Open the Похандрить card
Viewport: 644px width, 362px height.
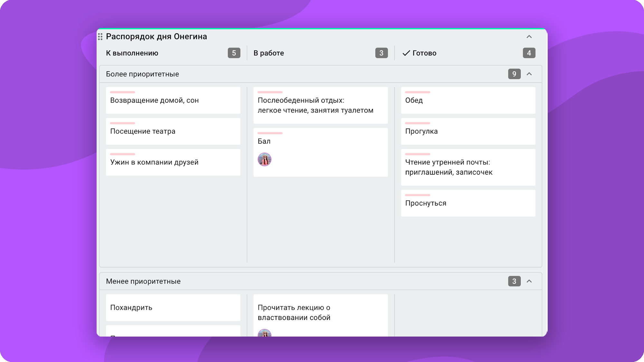[x=173, y=308]
